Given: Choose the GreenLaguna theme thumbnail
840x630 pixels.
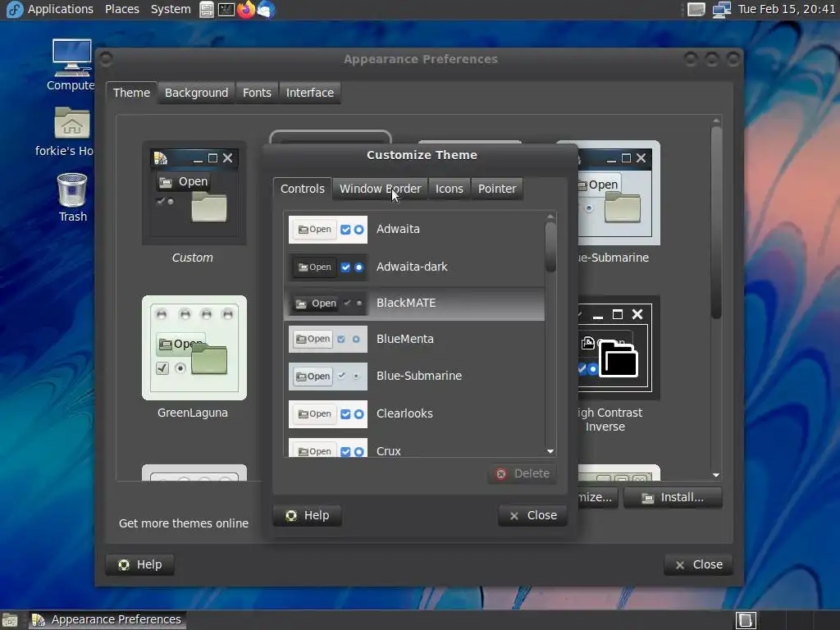Looking at the screenshot, I should [194, 348].
